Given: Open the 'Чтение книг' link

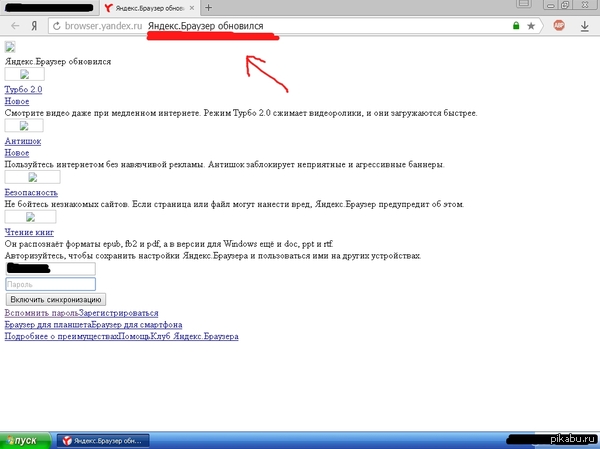Looking at the screenshot, I should click(x=30, y=232).
